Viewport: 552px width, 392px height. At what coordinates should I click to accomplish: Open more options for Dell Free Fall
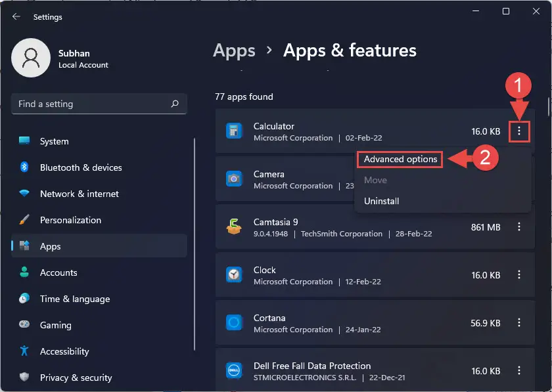pyautogui.click(x=519, y=370)
